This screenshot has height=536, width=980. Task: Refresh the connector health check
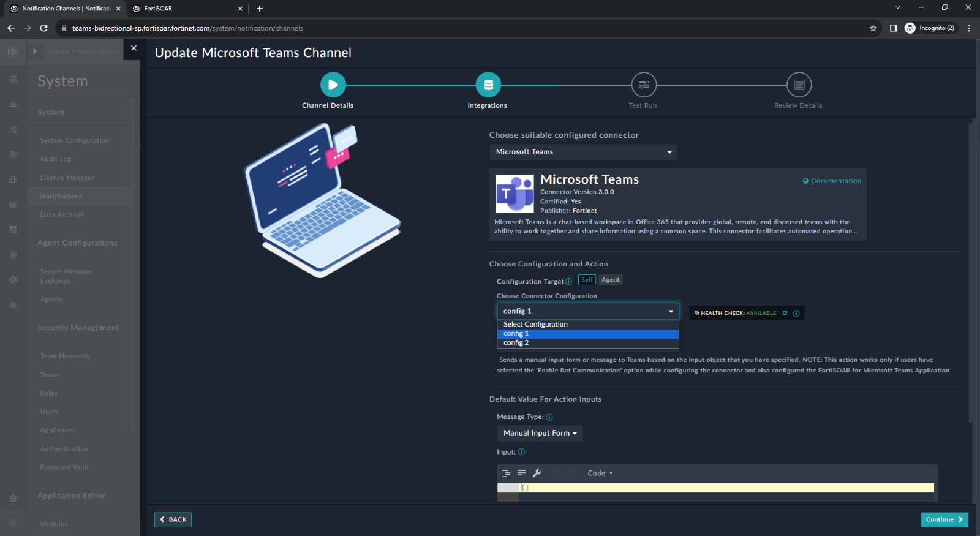(785, 313)
